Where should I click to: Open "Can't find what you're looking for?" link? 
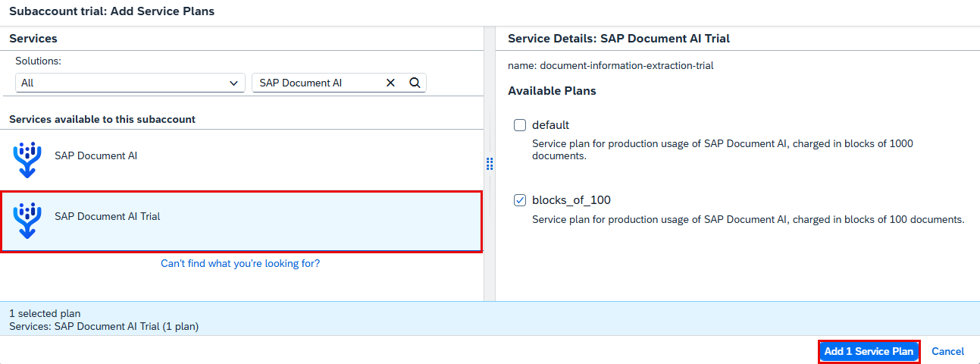click(x=240, y=263)
